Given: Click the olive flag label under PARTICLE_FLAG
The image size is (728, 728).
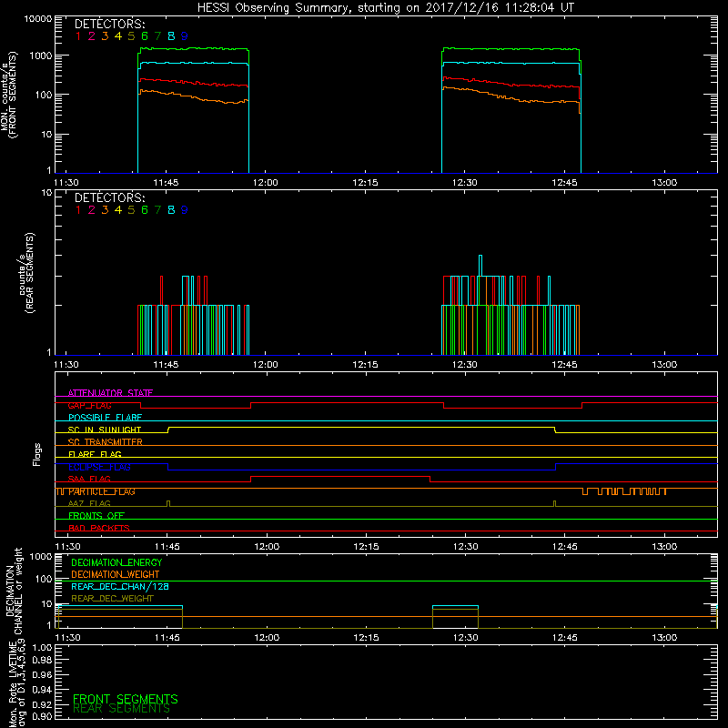Looking at the screenshot, I should tap(89, 503).
